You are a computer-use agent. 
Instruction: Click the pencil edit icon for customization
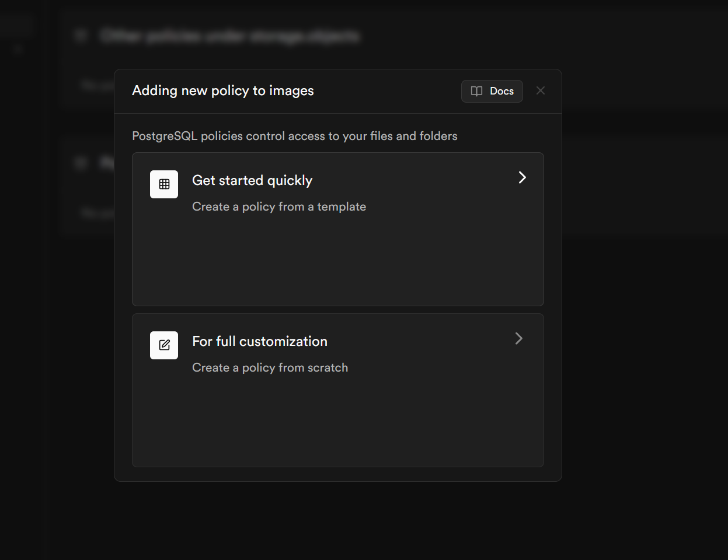click(164, 345)
